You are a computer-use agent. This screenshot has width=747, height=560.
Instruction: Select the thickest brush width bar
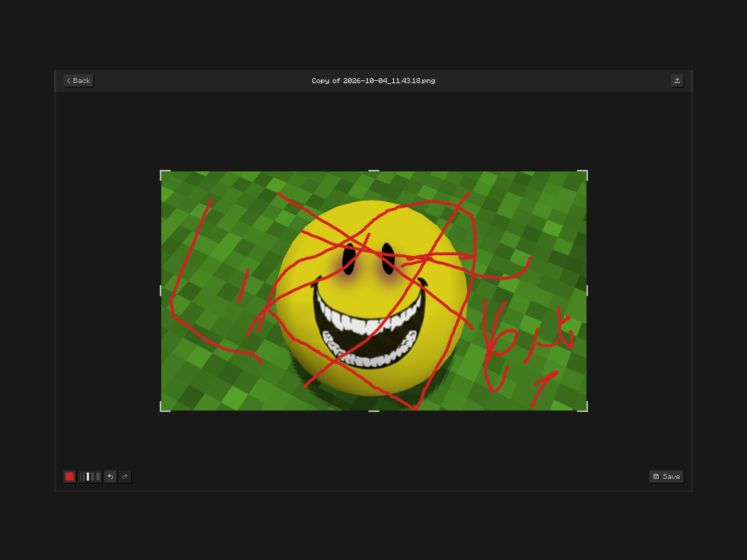click(x=98, y=477)
